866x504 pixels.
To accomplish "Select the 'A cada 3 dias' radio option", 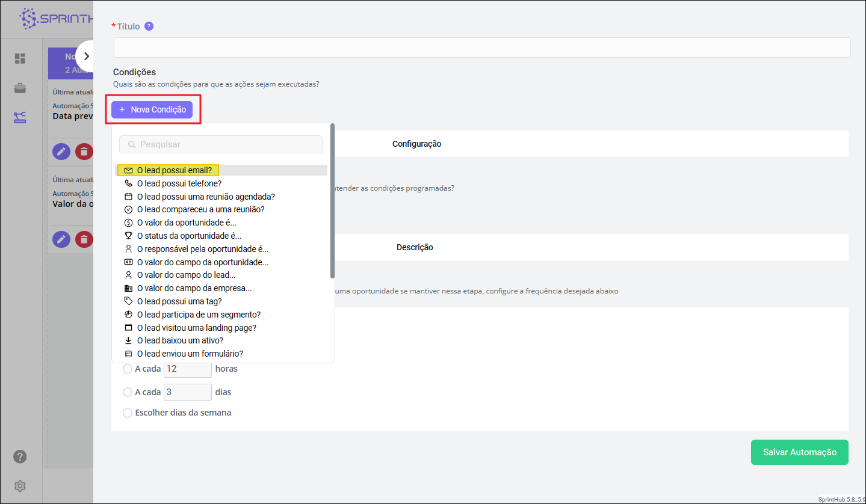I will [128, 392].
